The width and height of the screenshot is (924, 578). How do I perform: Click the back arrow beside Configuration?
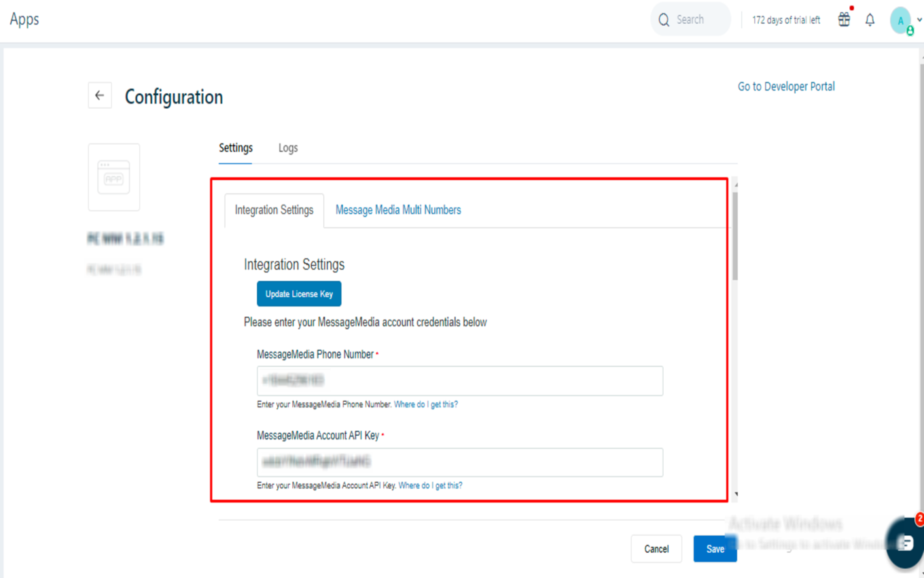point(100,96)
